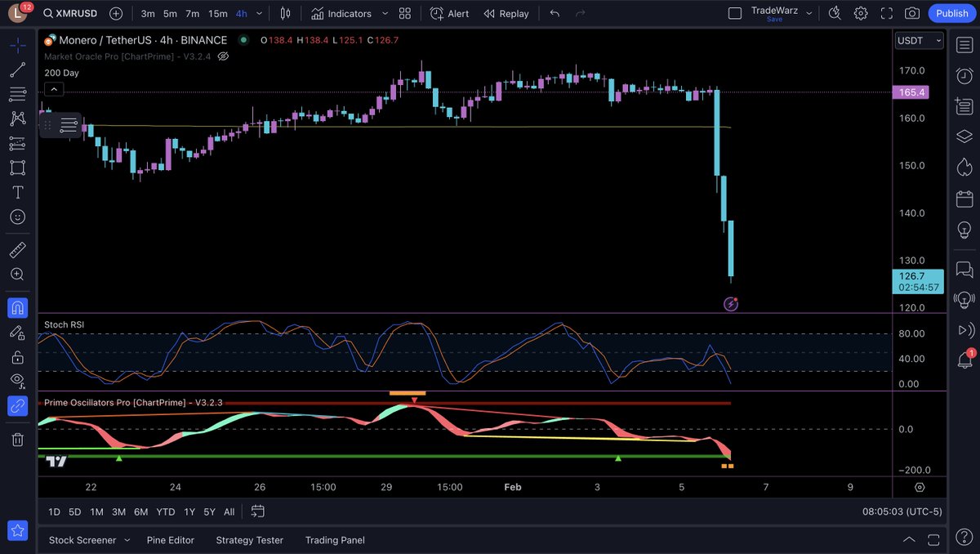Open the Indicators dialog
This screenshot has width=980, height=554.
coord(341,13)
